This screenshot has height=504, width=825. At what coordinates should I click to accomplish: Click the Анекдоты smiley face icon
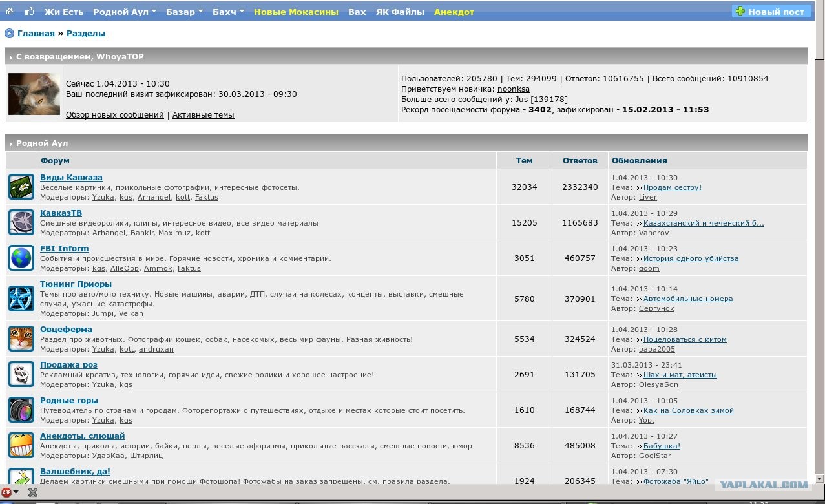click(21, 445)
